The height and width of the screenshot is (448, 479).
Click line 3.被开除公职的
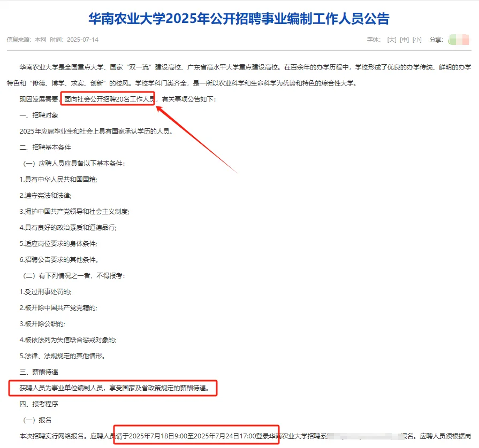[x=42, y=324]
